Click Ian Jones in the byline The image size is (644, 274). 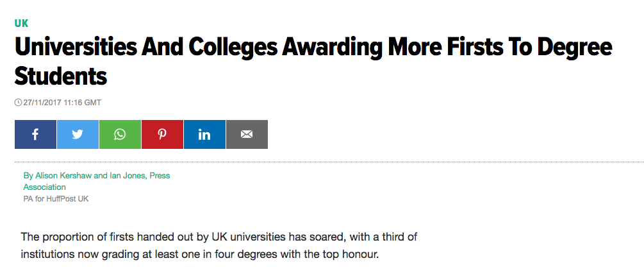tap(127, 175)
